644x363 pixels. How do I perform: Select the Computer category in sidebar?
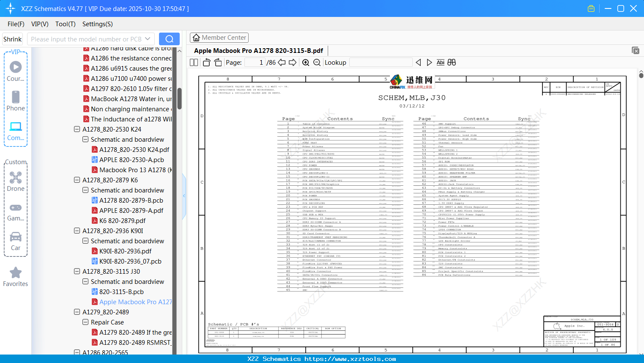[x=16, y=131]
